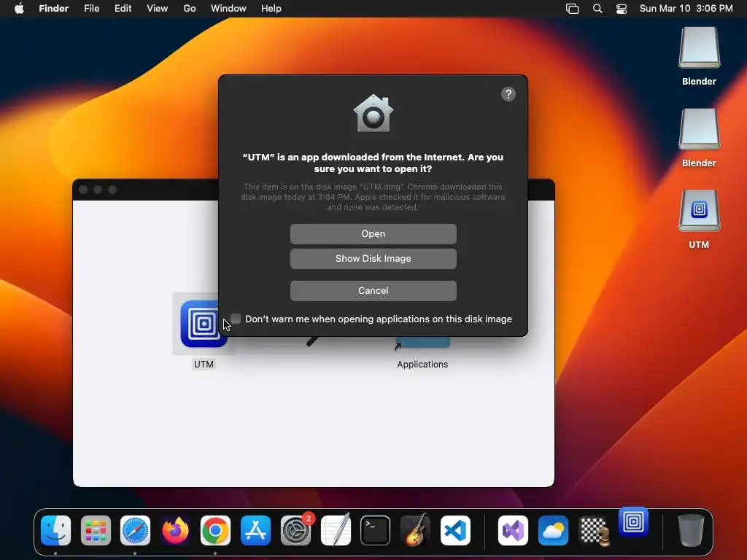The image size is (747, 560).
Task: Select the Applications folder shortcut label
Action: (422, 365)
